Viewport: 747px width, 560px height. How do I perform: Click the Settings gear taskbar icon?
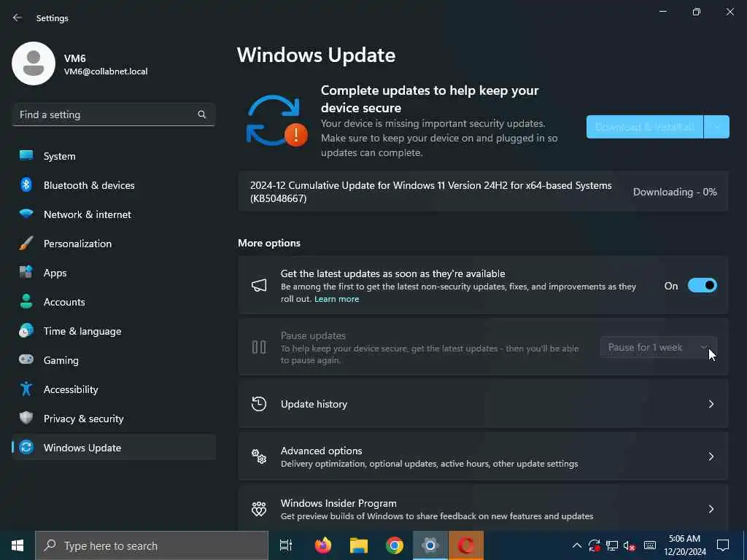[430, 545]
